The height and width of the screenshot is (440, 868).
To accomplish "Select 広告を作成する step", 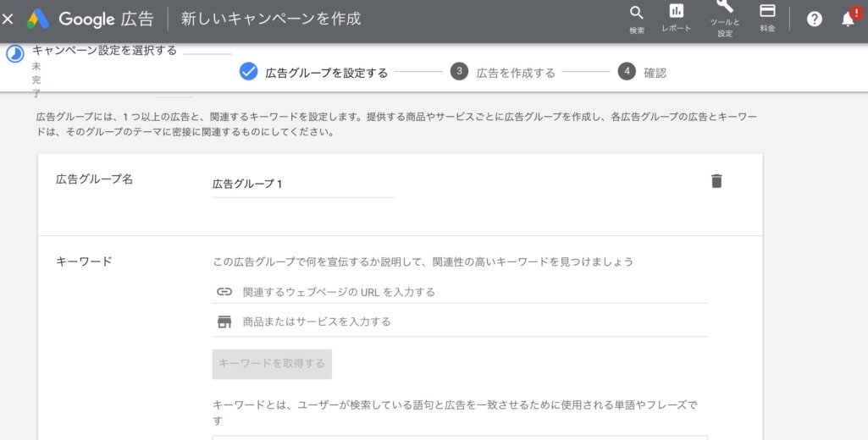I will coord(516,73).
